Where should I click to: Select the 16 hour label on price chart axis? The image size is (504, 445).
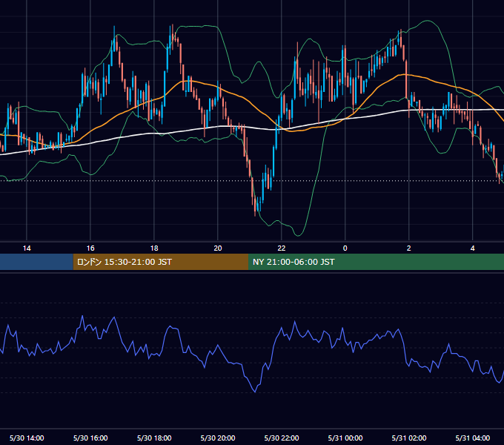[x=90, y=248]
